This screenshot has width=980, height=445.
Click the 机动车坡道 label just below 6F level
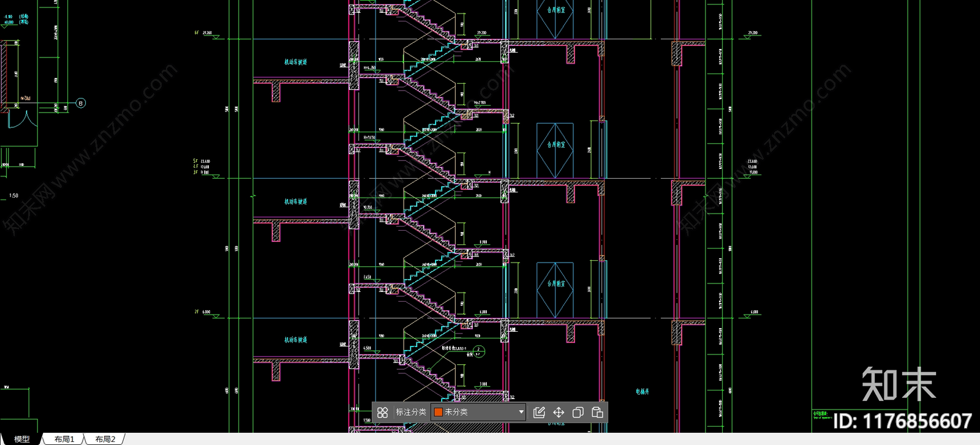coord(295,62)
